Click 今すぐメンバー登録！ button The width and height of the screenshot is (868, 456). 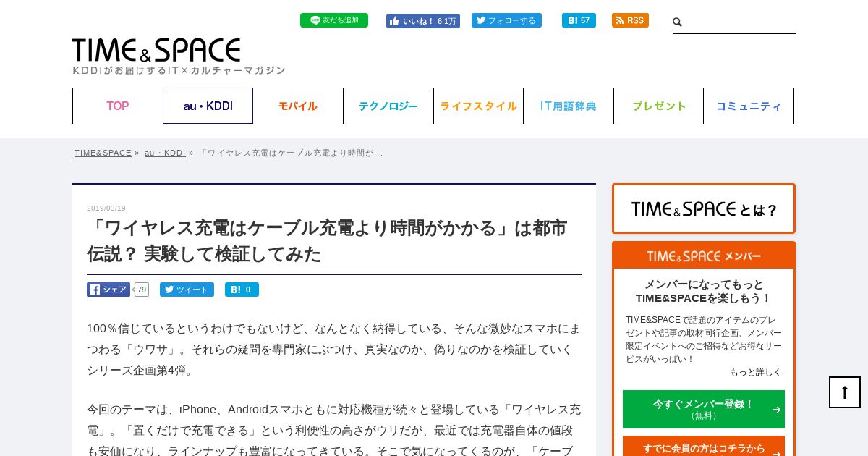tap(704, 409)
